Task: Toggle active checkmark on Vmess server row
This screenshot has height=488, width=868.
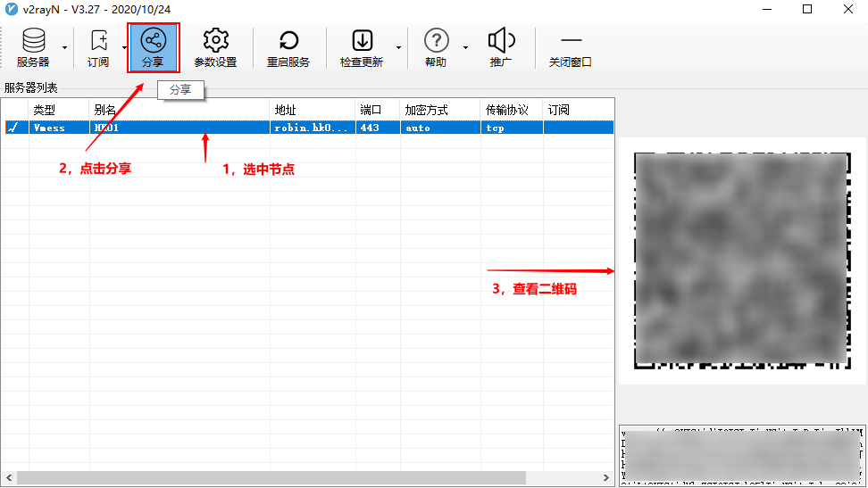Action: tap(13, 128)
